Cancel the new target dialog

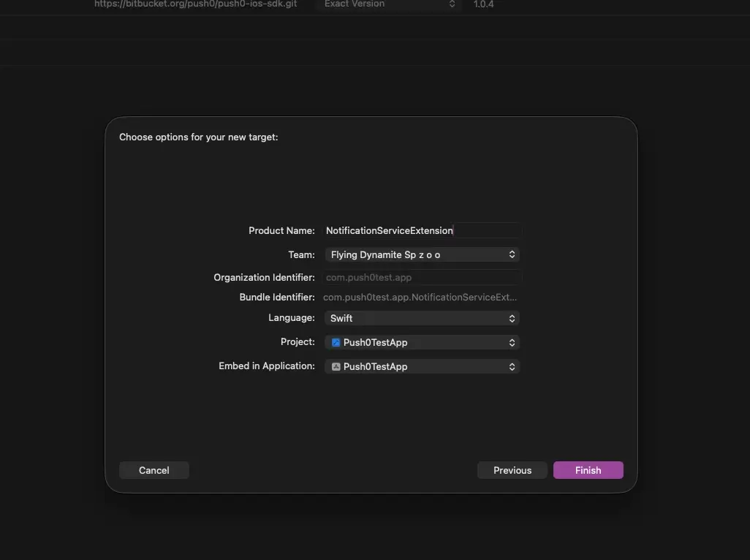pyautogui.click(x=154, y=470)
